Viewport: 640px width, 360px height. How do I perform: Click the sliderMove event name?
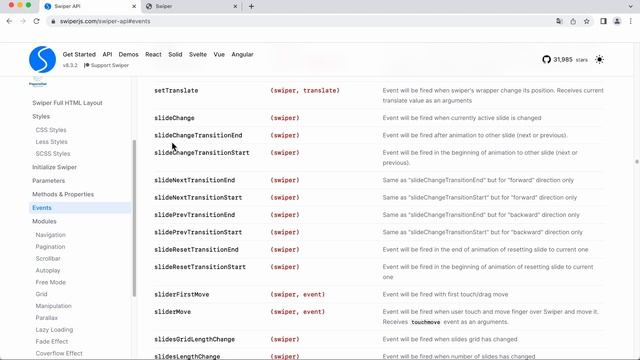pyautogui.click(x=173, y=312)
